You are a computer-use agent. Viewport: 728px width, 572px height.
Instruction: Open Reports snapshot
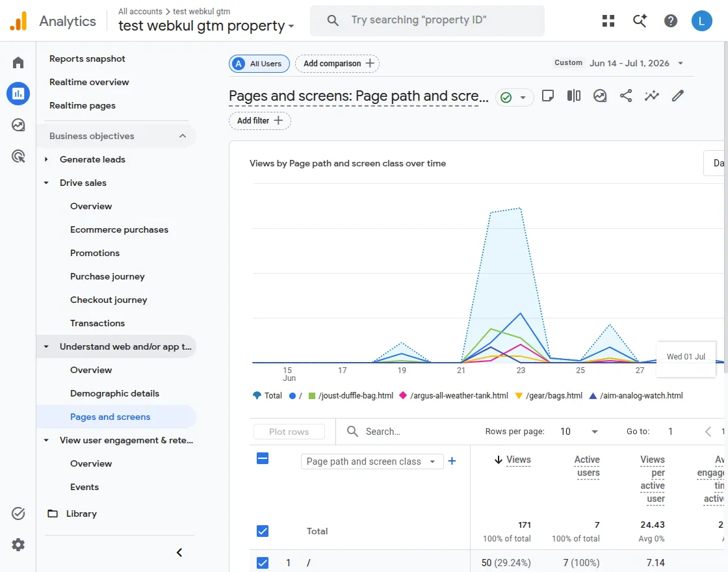(x=87, y=58)
